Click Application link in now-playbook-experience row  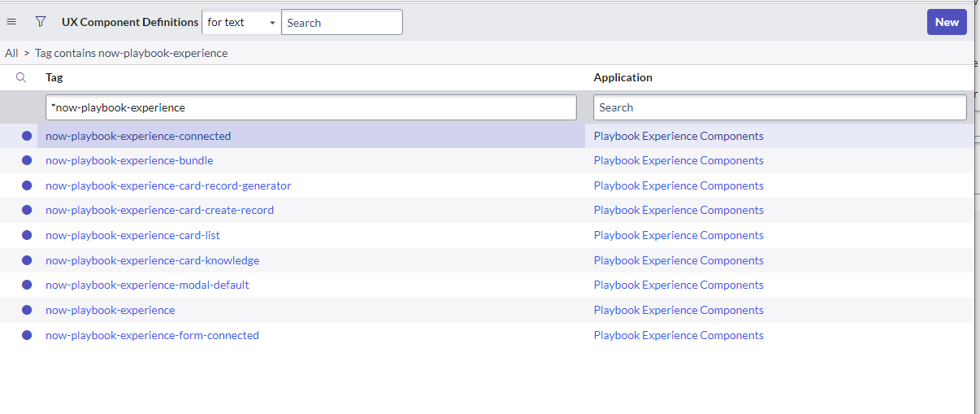[679, 310]
